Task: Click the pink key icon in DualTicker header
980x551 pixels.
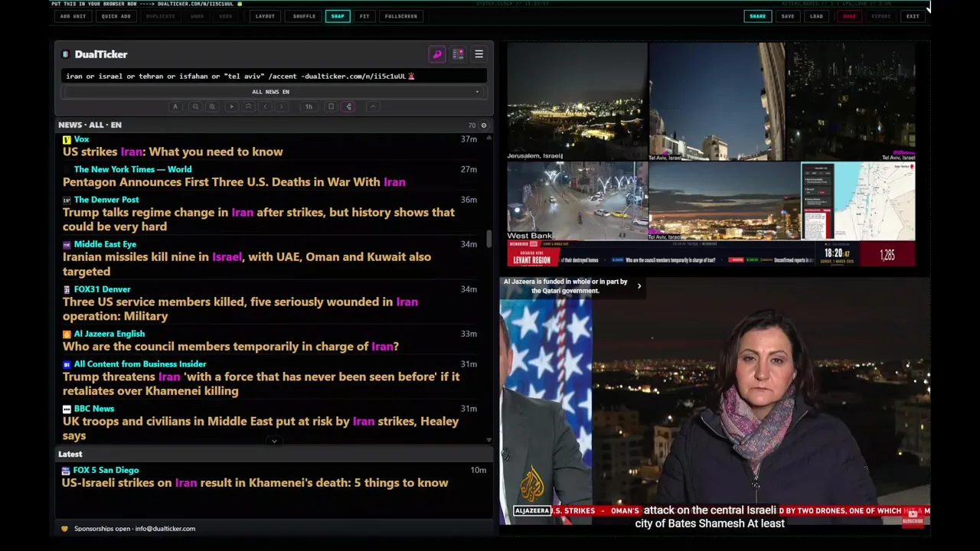Action: pos(437,54)
